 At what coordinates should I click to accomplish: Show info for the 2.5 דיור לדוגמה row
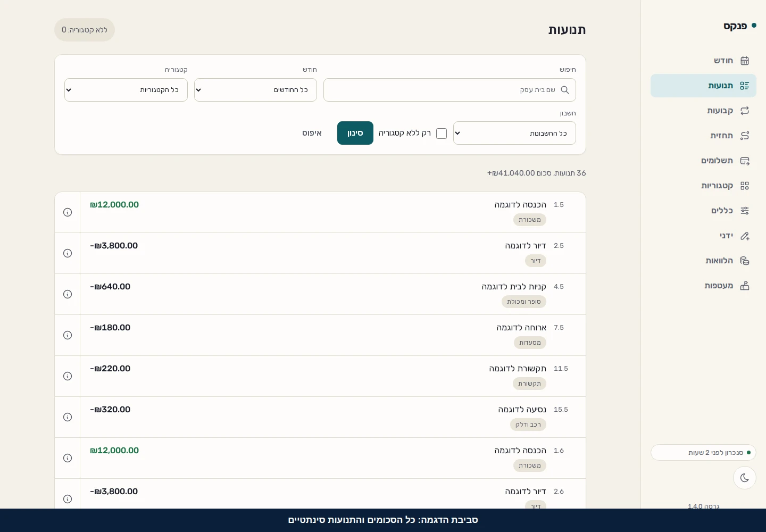68,253
